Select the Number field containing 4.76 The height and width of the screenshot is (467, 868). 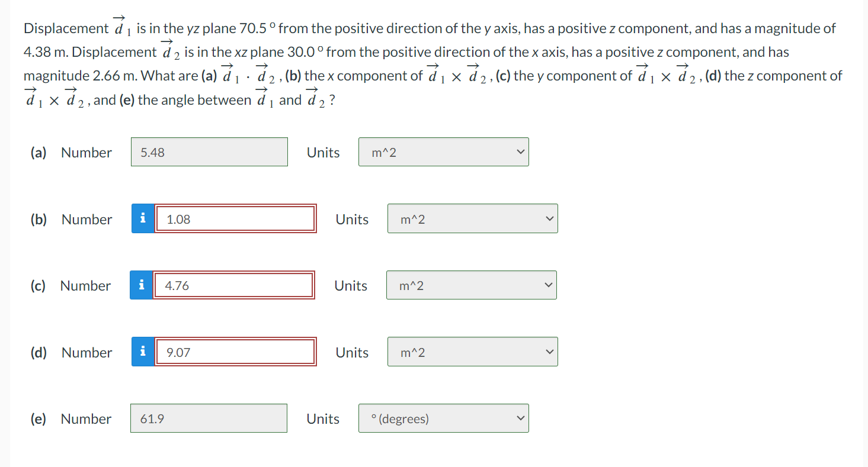click(233, 285)
